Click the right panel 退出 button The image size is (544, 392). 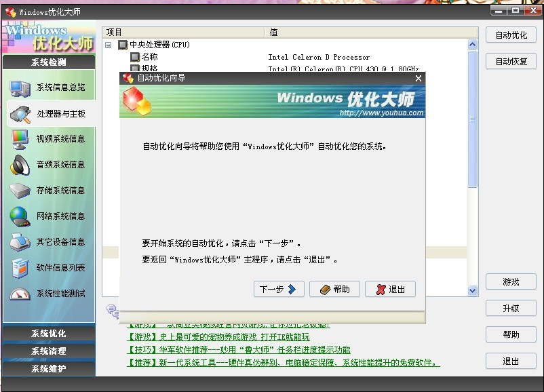pos(511,361)
